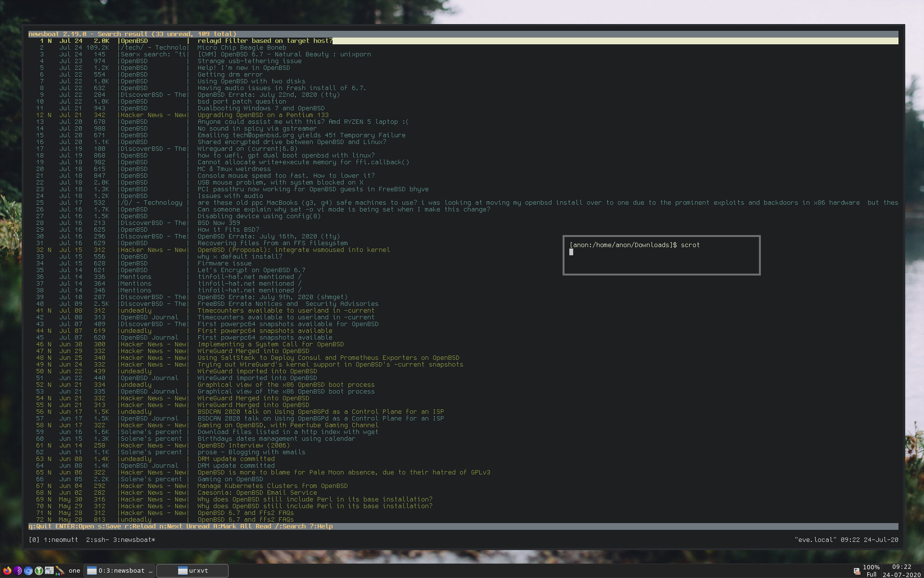924x578 pixels.
Task: Click 'n:Next Unread' in the key hints bar
Action: coord(184,526)
